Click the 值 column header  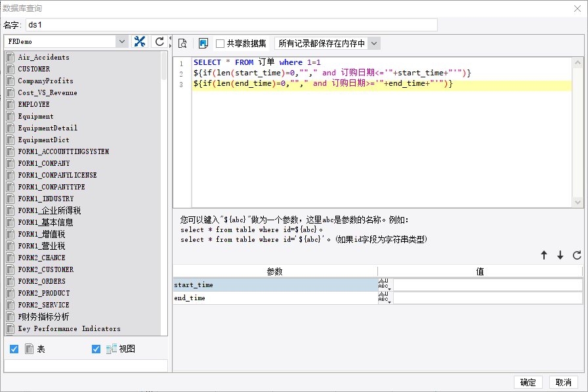pos(480,271)
